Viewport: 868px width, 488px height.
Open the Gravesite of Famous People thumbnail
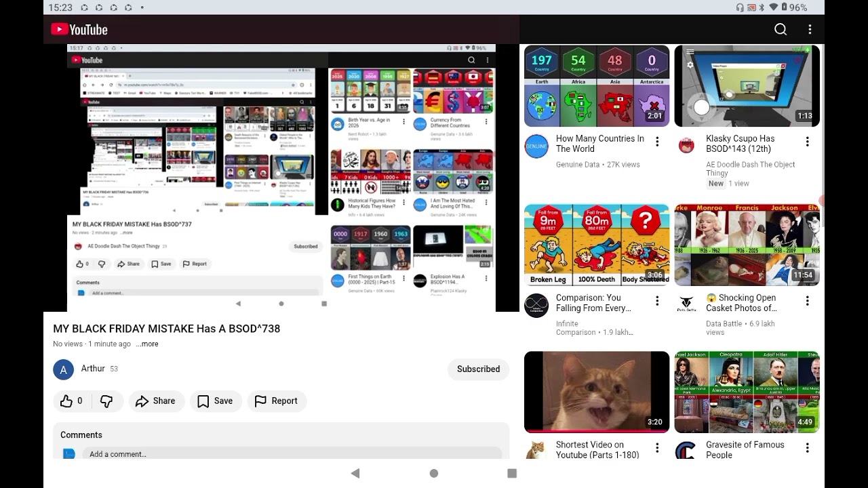coord(747,392)
